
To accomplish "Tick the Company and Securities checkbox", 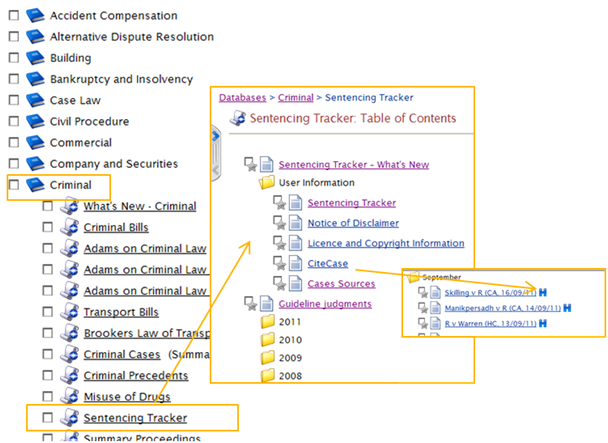I will tap(14, 163).
